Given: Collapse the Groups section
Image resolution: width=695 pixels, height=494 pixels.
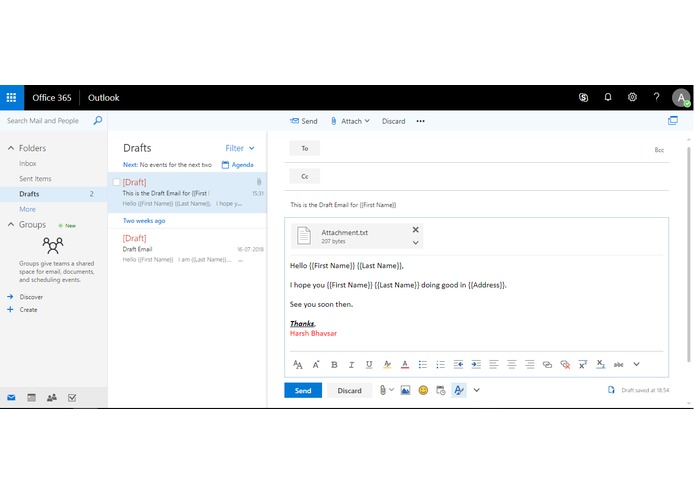Looking at the screenshot, I should click(x=11, y=225).
